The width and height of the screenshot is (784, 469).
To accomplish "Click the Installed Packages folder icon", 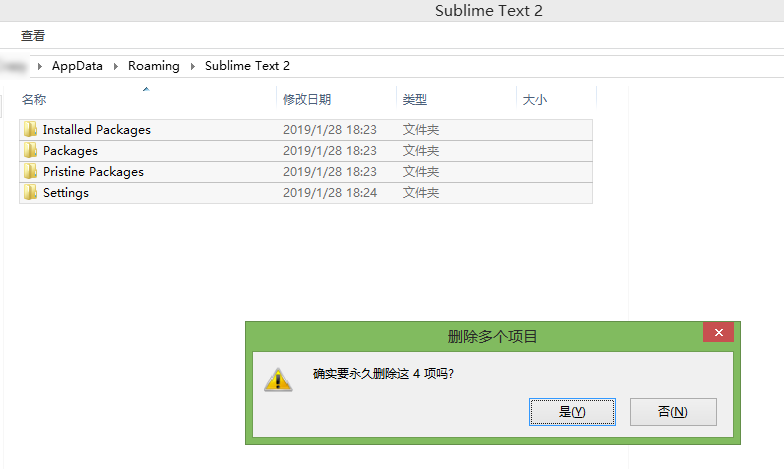I will click(30, 130).
